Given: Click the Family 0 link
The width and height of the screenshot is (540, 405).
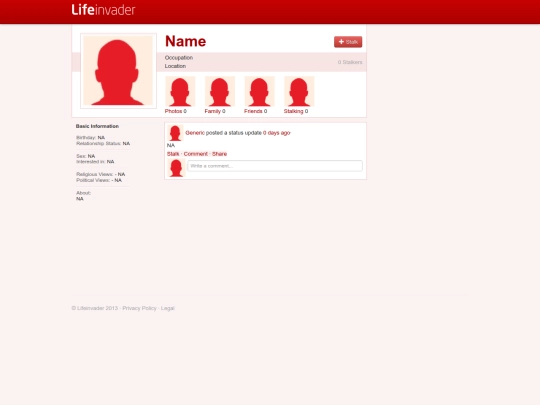Looking at the screenshot, I should (215, 111).
